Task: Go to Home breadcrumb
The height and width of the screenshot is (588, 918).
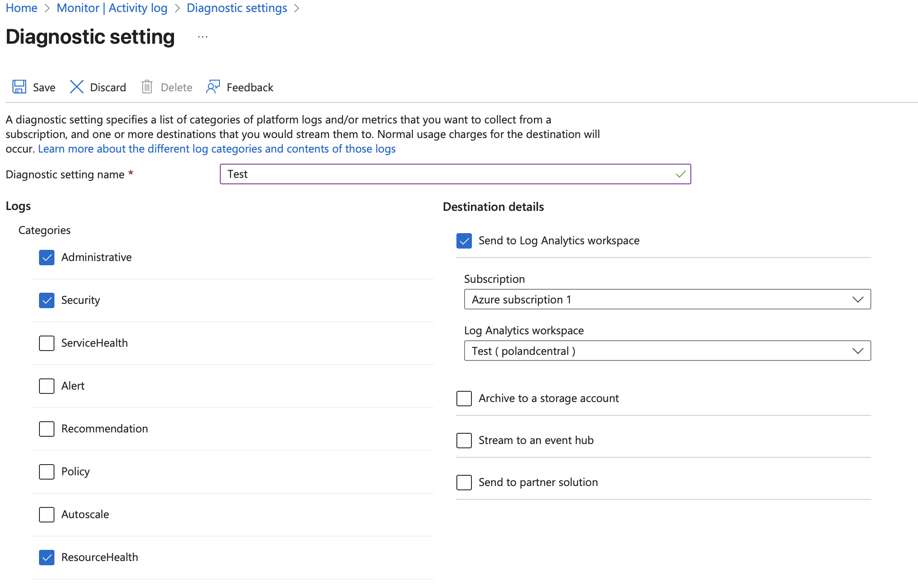Action: (21, 8)
